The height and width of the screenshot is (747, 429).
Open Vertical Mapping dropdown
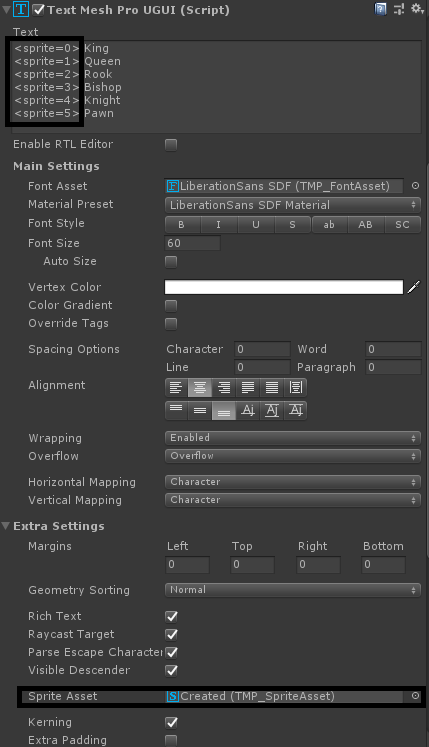[293, 500]
